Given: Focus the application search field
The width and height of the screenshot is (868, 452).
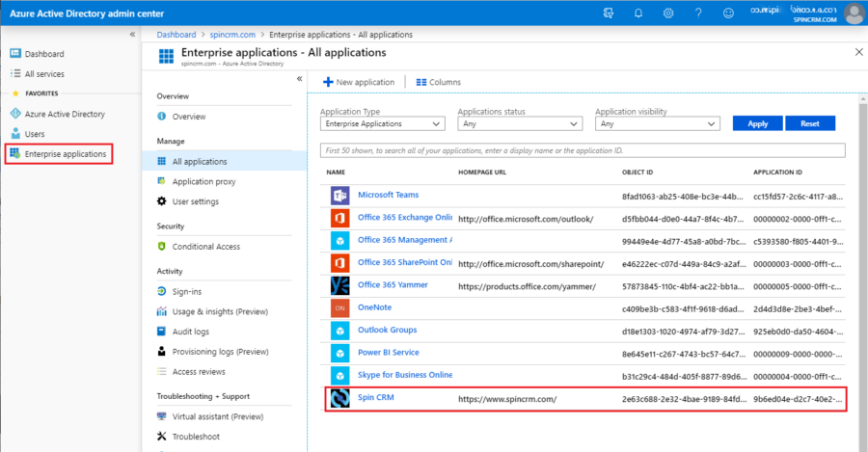Looking at the screenshot, I should pyautogui.click(x=583, y=150).
